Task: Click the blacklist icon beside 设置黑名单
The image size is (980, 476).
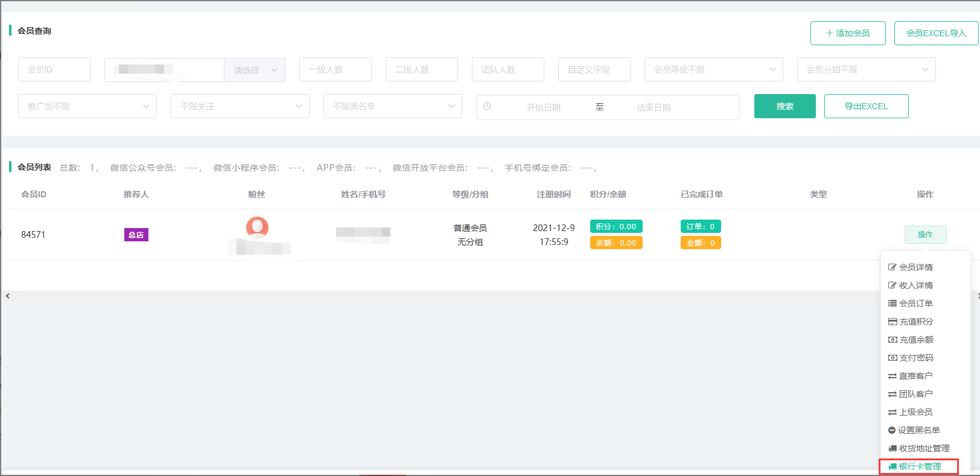Action: click(892, 430)
